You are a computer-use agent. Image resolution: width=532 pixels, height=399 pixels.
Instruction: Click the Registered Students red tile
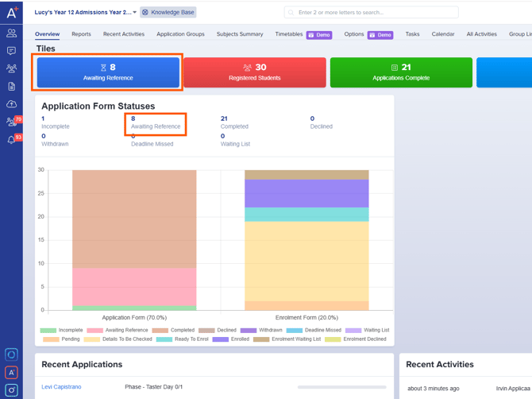coord(255,72)
